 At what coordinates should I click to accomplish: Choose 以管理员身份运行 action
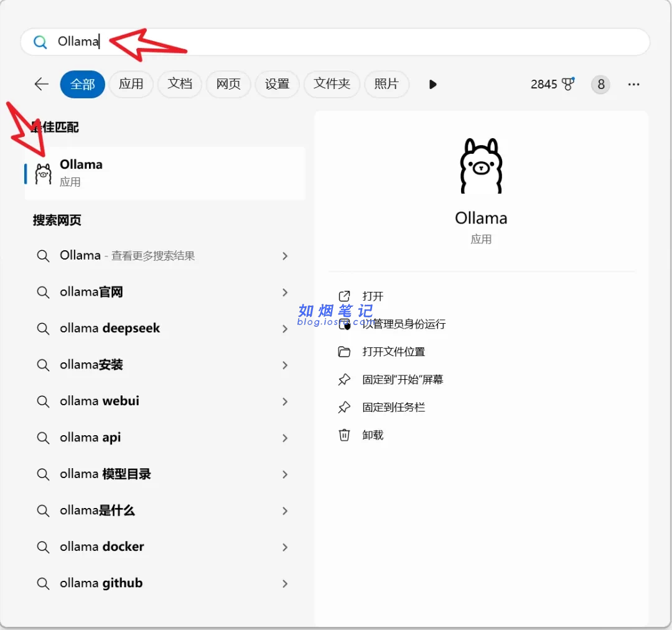click(404, 324)
